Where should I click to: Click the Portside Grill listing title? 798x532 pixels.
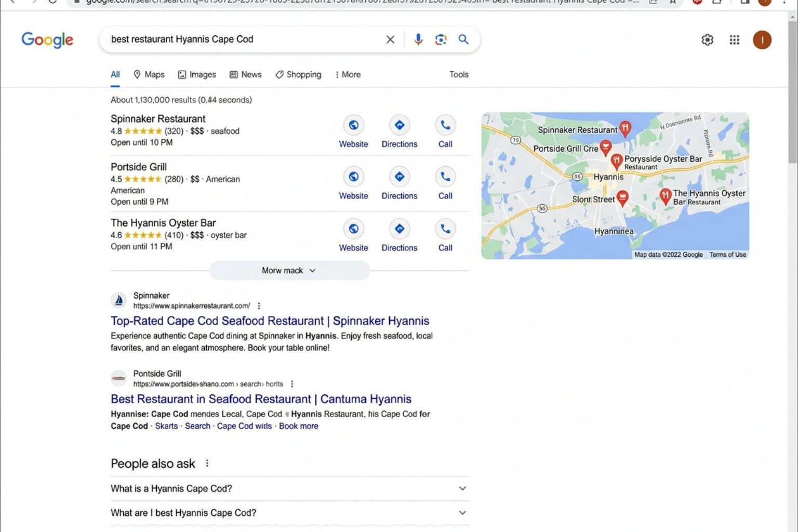tap(139, 167)
